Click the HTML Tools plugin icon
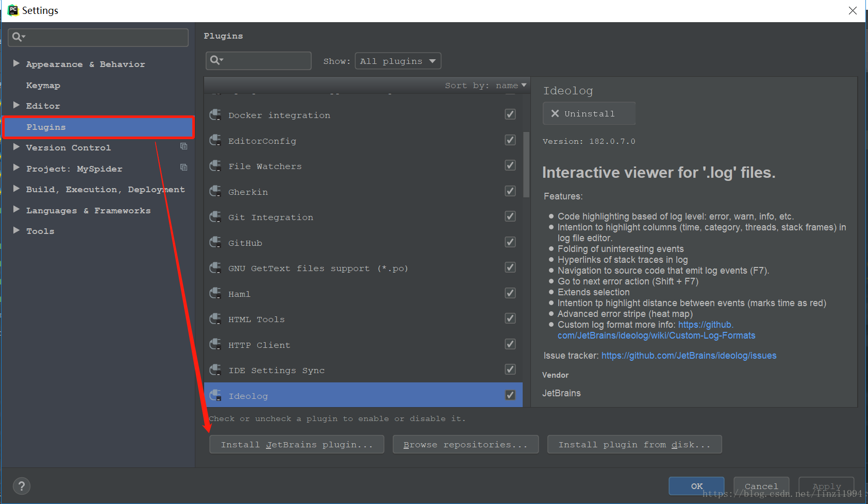 (215, 319)
